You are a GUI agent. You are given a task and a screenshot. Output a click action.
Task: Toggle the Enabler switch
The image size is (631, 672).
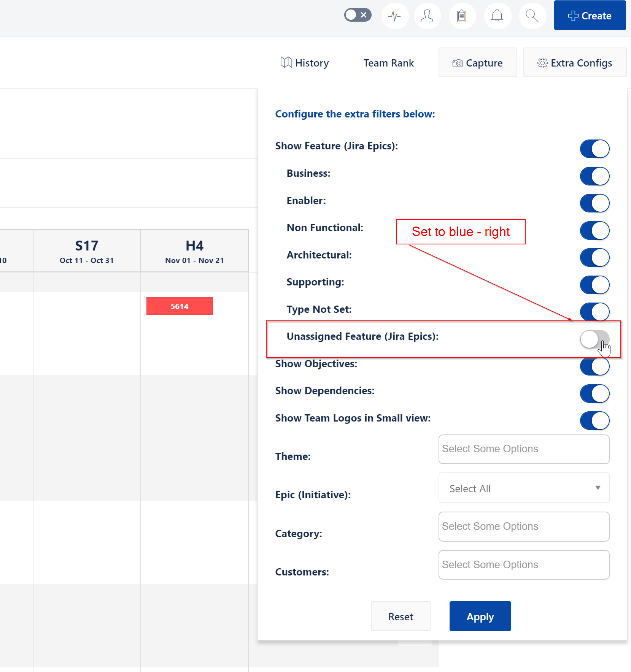594,203
